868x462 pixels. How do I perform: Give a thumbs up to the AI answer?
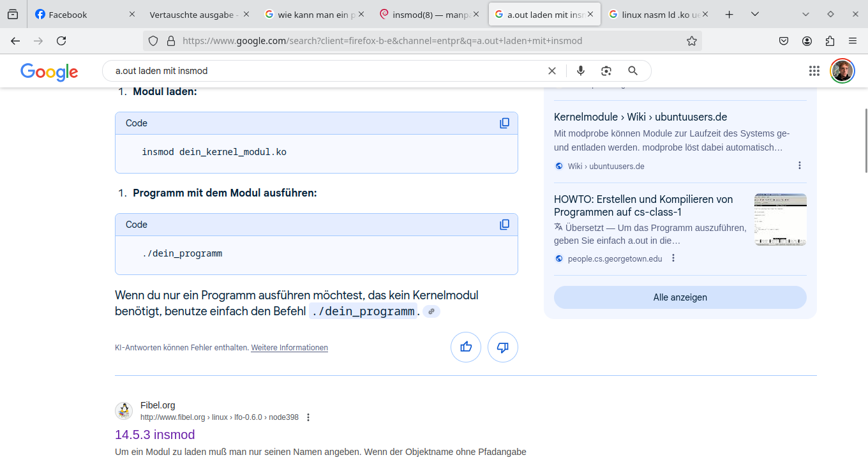pyautogui.click(x=466, y=346)
